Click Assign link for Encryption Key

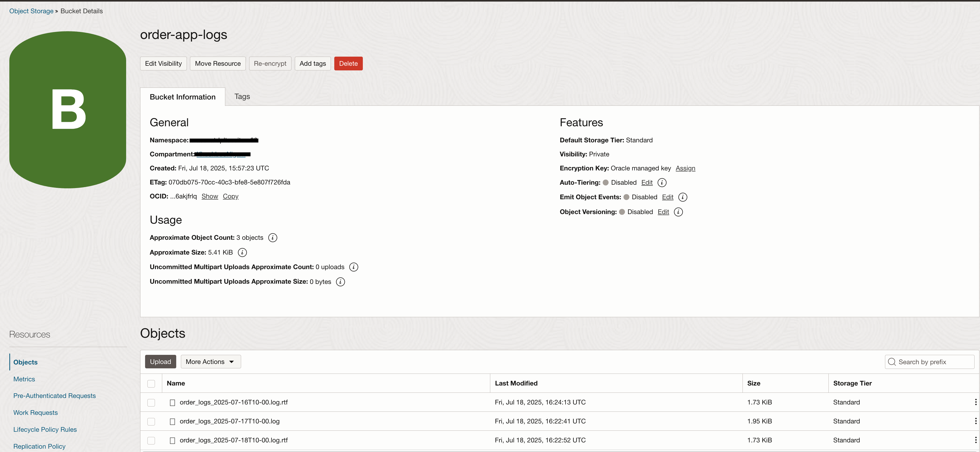(x=685, y=168)
